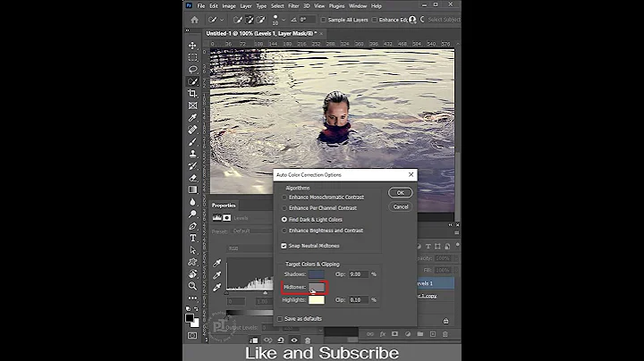Select the Lasso tool
The height and width of the screenshot is (361, 644).
coord(192,69)
